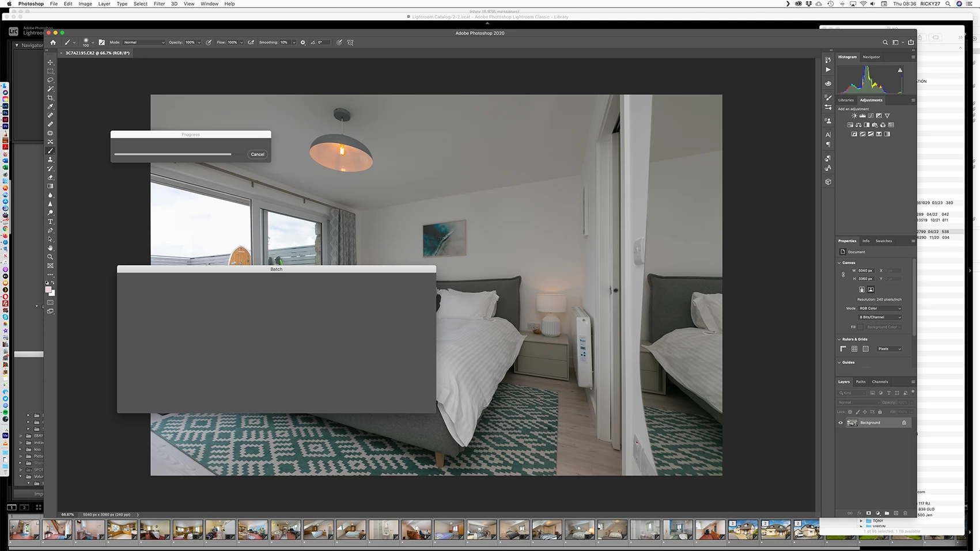Toggle the grid in Rulers & Grids
The image size is (980, 551).
[x=854, y=349]
